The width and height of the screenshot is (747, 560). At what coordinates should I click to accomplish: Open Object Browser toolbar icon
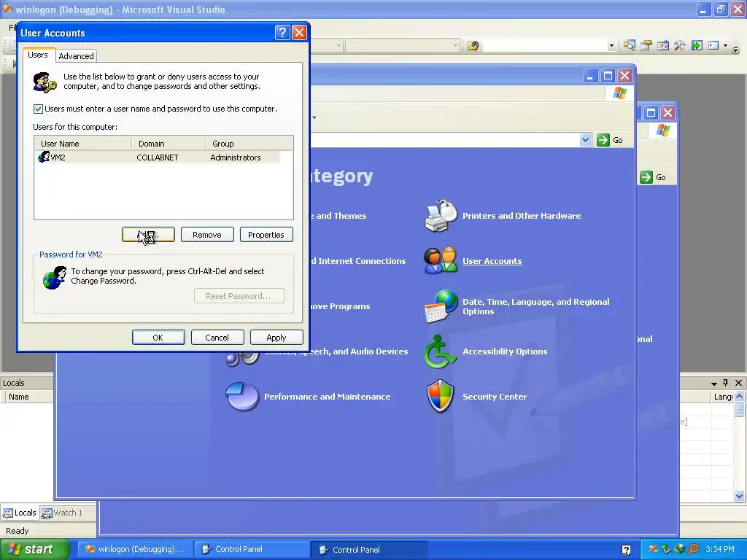click(x=662, y=46)
